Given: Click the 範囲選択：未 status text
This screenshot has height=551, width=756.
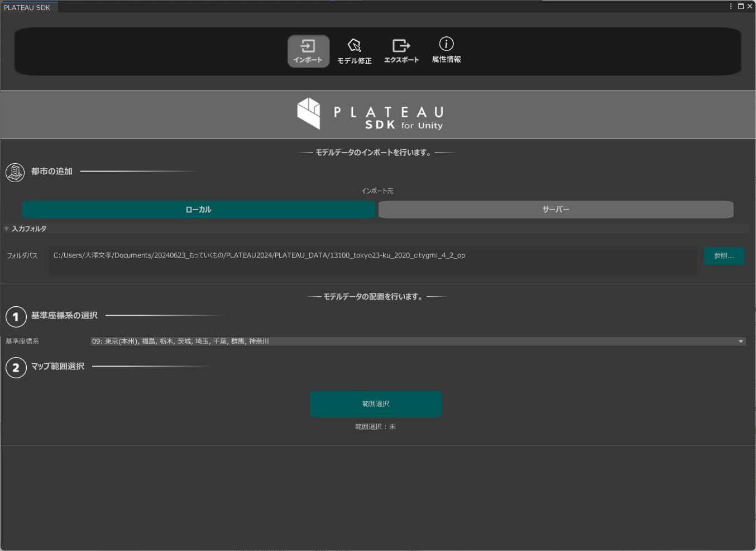Looking at the screenshot, I should point(375,427).
